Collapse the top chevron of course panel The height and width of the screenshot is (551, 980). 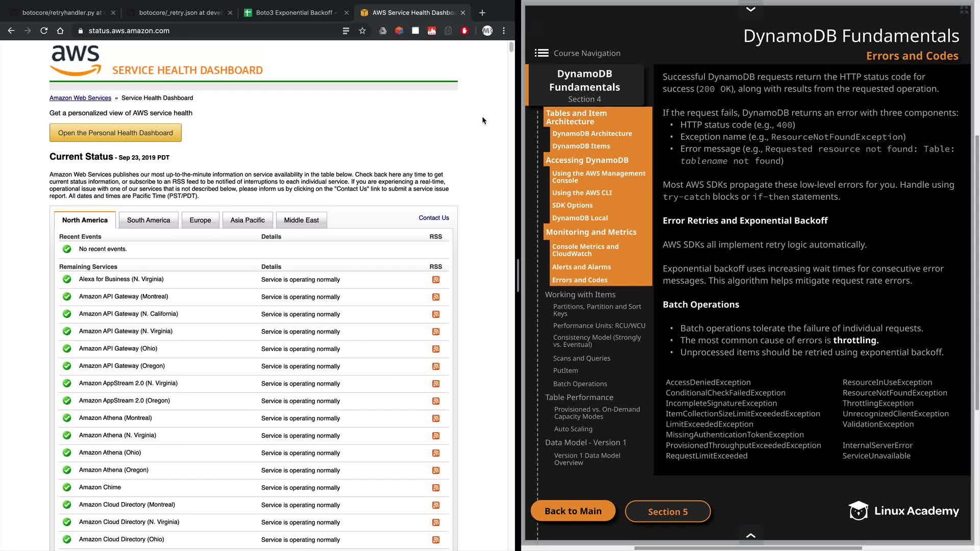750,9
